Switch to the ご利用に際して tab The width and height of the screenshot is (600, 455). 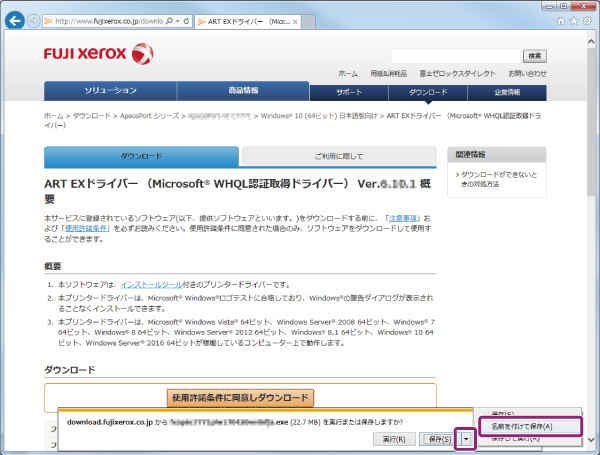click(x=337, y=157)
